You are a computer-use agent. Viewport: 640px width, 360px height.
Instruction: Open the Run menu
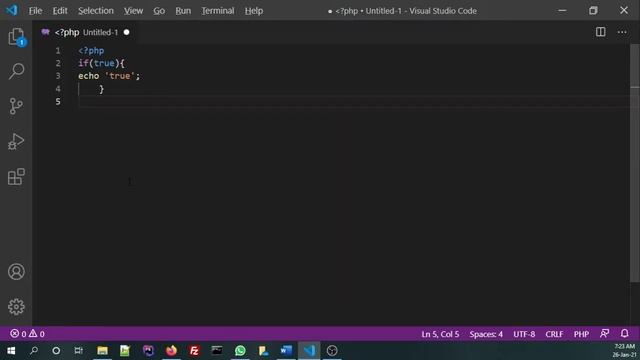(183, 11)
